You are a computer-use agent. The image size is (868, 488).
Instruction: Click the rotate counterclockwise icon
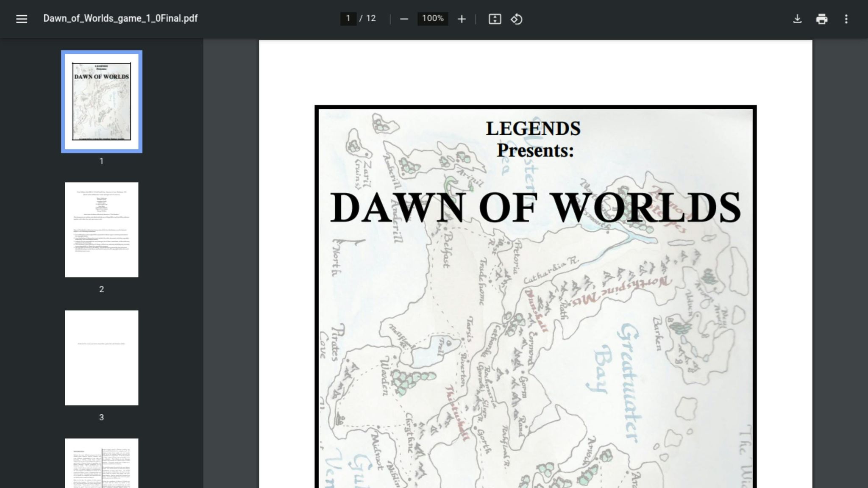(x=518, y=19)
